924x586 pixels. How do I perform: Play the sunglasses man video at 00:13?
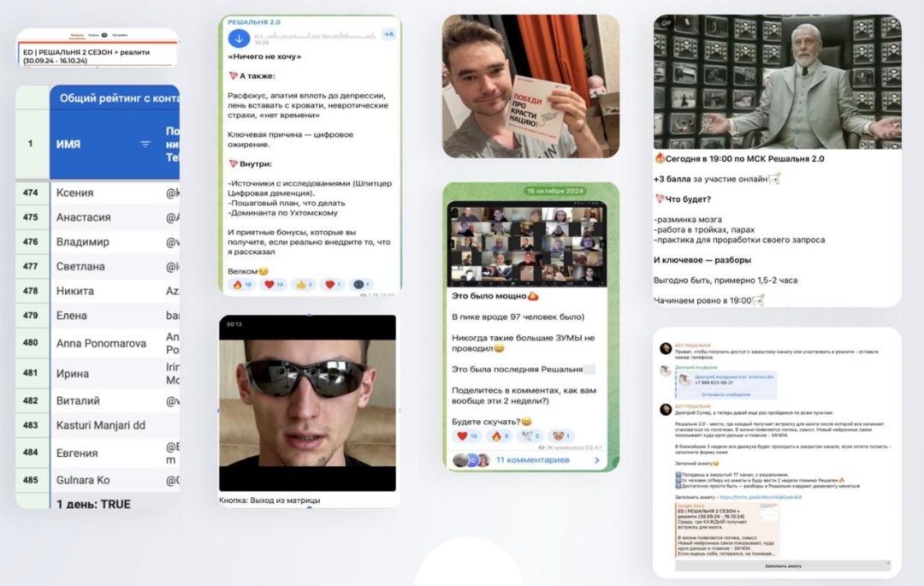[308, 403]
